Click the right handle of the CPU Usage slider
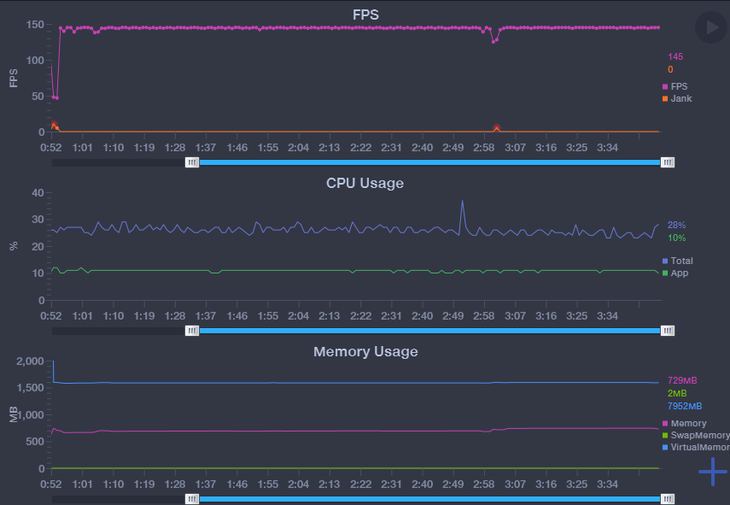Image resolution: width=730 pixels, height=505 pixels. [667, 330]
